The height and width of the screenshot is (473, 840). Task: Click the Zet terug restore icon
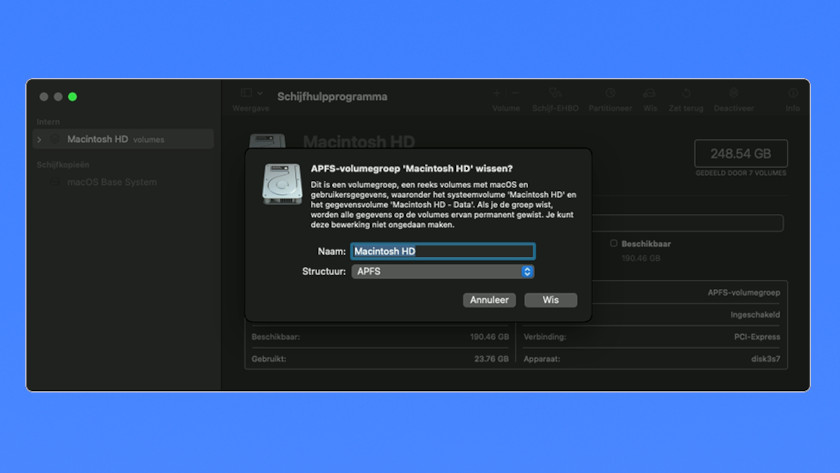coord(686,93)
